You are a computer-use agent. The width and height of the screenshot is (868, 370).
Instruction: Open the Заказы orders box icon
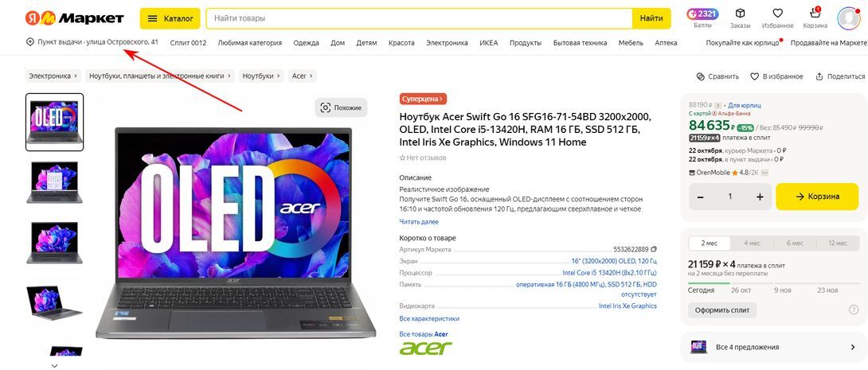pos(740,14)
